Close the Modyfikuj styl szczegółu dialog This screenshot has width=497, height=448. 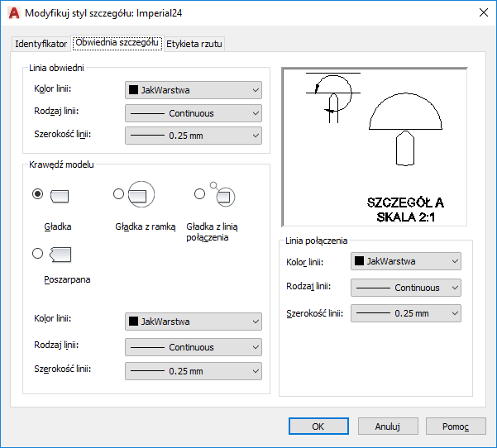(484, 12)
